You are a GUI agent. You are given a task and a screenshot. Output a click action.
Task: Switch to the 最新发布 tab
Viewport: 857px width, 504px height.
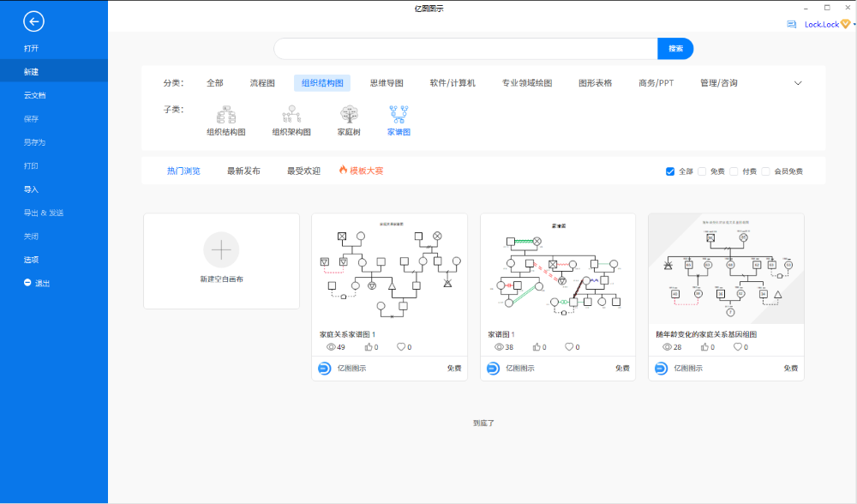pos(243,171)
